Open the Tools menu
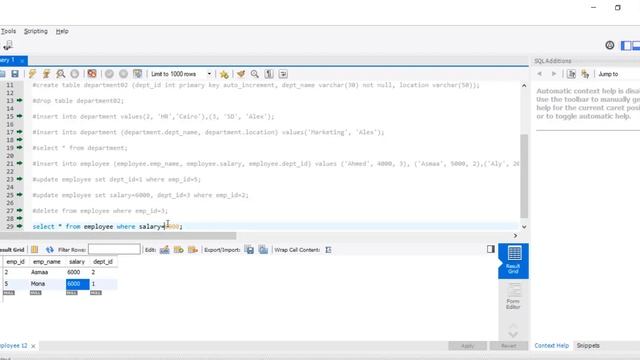The height and width of the screenshot is (360, 640). (x=8, y=31)
